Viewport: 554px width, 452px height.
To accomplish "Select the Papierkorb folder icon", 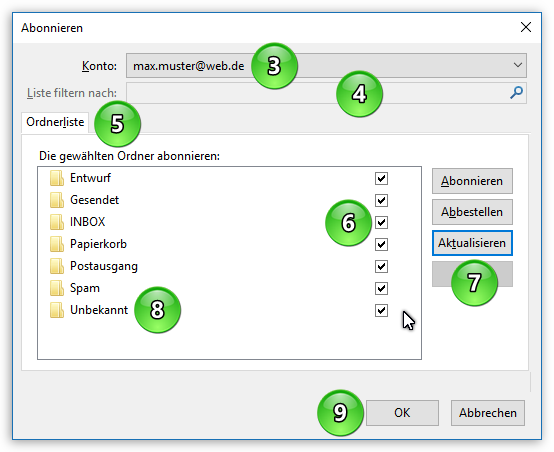I will click(57, 244).
